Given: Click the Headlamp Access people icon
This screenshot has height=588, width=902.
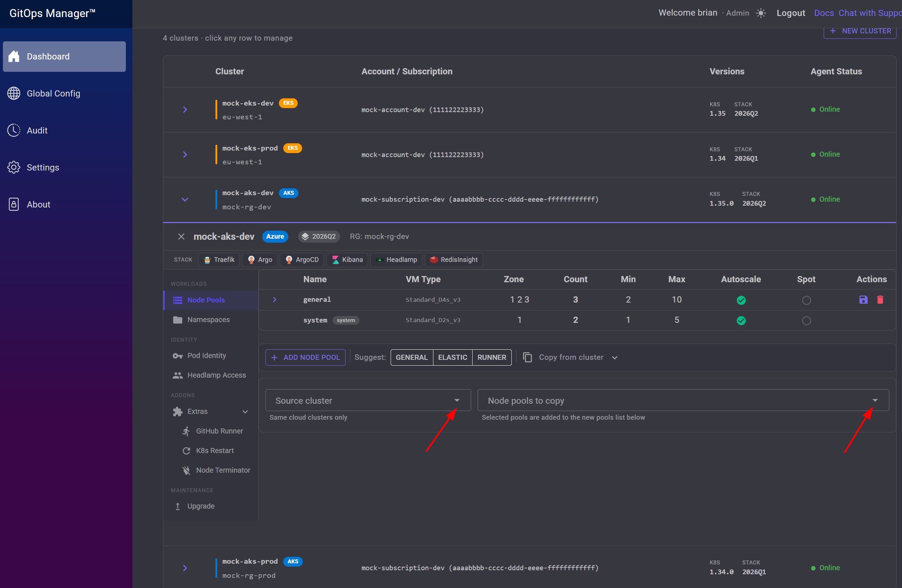Looking at the screenshot, I should coord(177,375).
